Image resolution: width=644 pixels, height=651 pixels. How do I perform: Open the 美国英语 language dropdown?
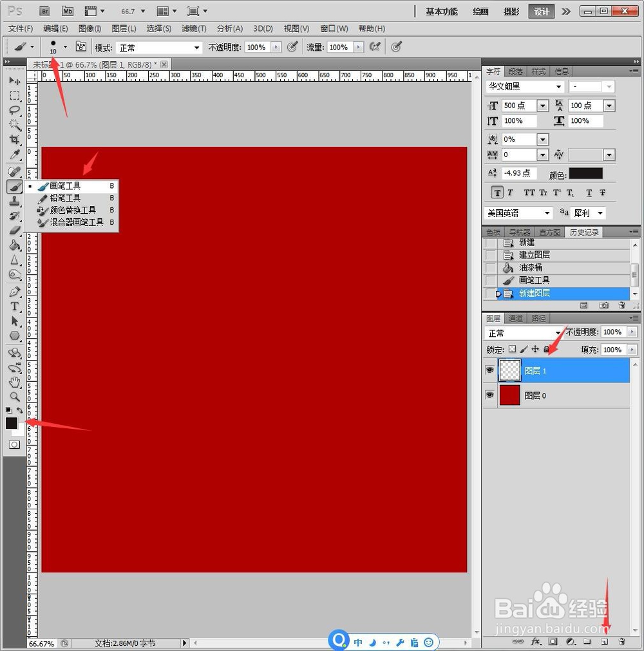518,213
